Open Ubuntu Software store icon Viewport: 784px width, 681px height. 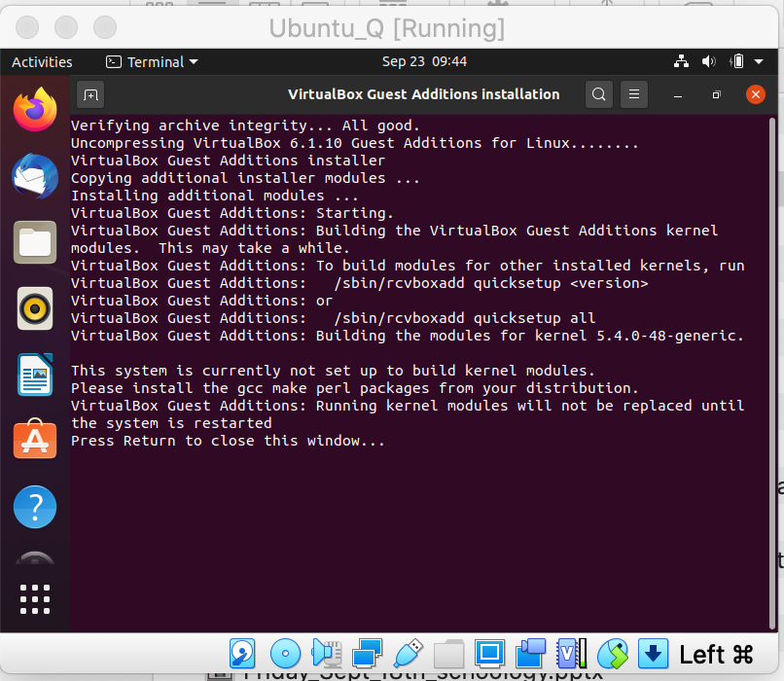click(x=35, y=441)
